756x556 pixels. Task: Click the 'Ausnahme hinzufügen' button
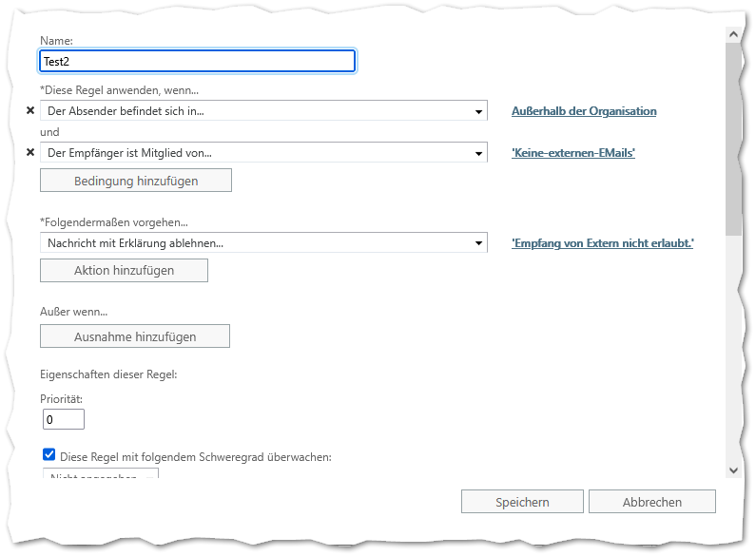tap(135, 336)
